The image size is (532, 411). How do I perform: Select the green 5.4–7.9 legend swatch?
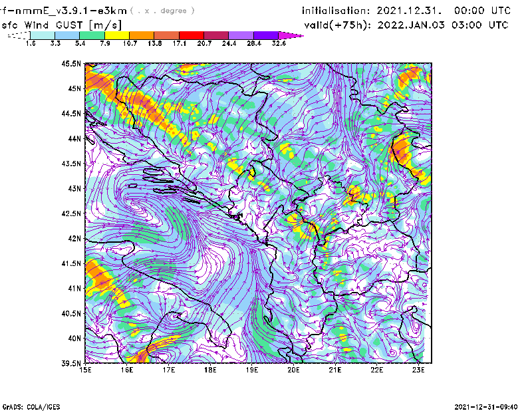tap(92, 35)
